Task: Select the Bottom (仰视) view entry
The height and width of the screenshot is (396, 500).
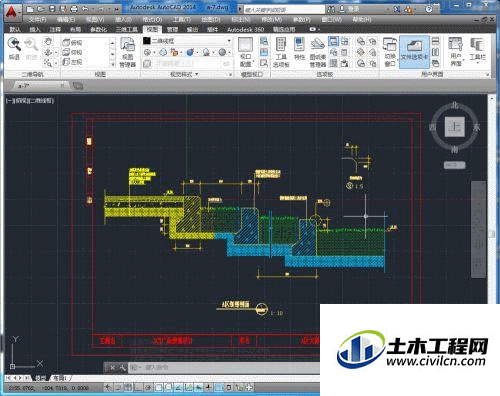Action: [x=72, y=52]
